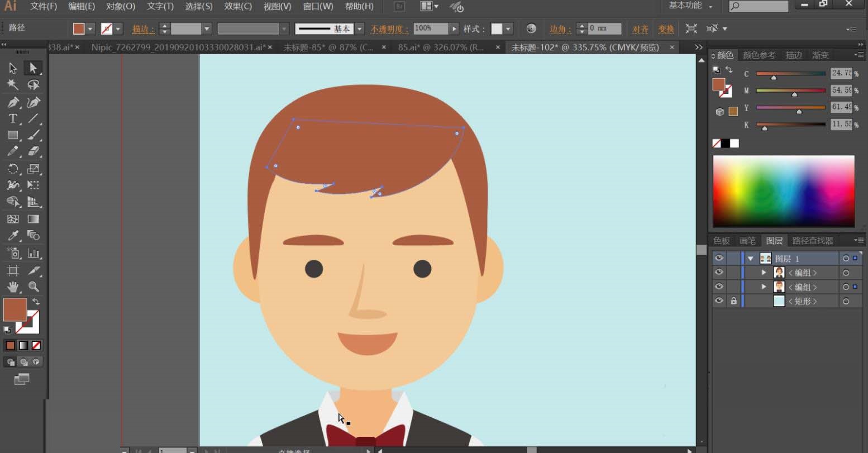The height and width of the screenshot is (453, 868).
Task: Choose the Eyedropper tool
Action: 13,235
